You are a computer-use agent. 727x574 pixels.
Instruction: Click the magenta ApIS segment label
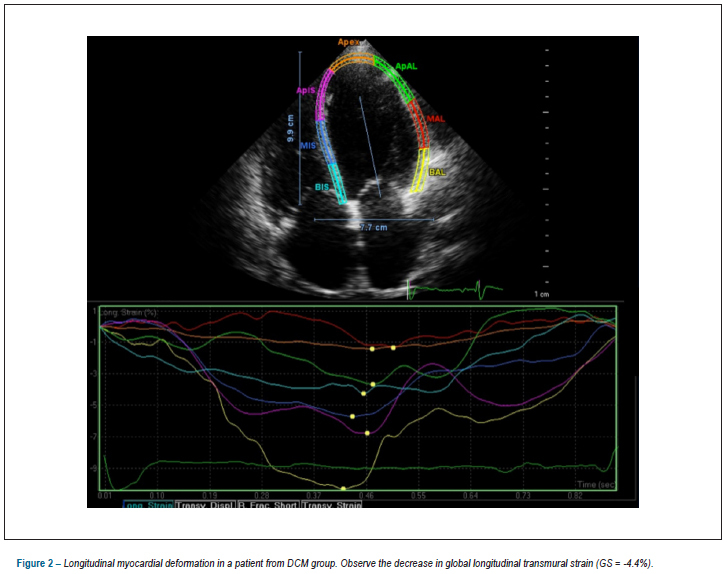pyautogui.click(x=306, y=90)
